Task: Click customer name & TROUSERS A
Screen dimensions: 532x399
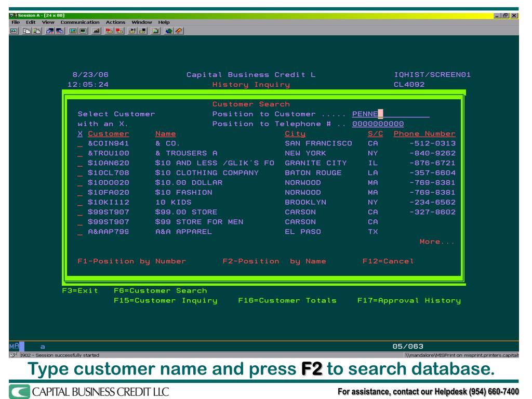Action: click(x=187, y=153)
